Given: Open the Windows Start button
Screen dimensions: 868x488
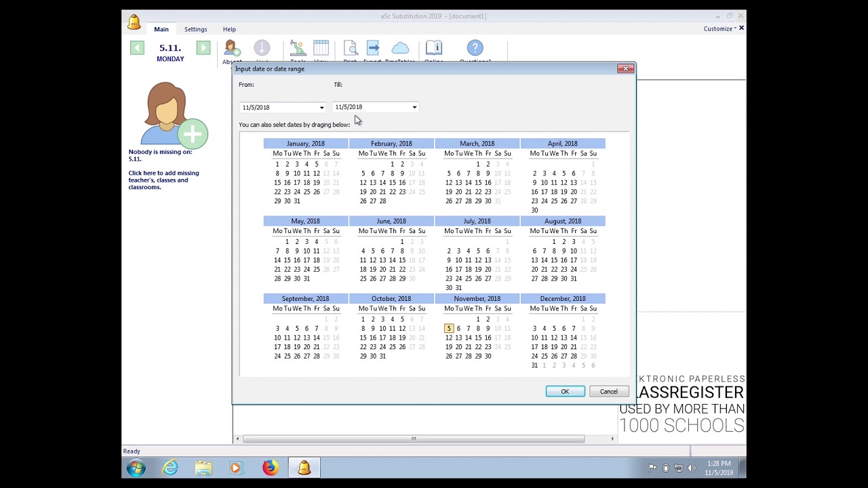Looking at the screenshot, I should tap(136, 468).
